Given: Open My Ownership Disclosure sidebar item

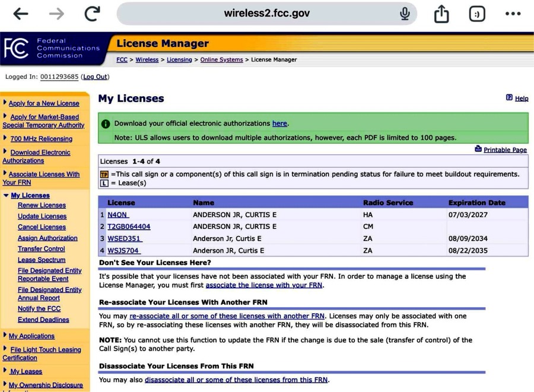Looking at the screenshot, I should [46, 385].
